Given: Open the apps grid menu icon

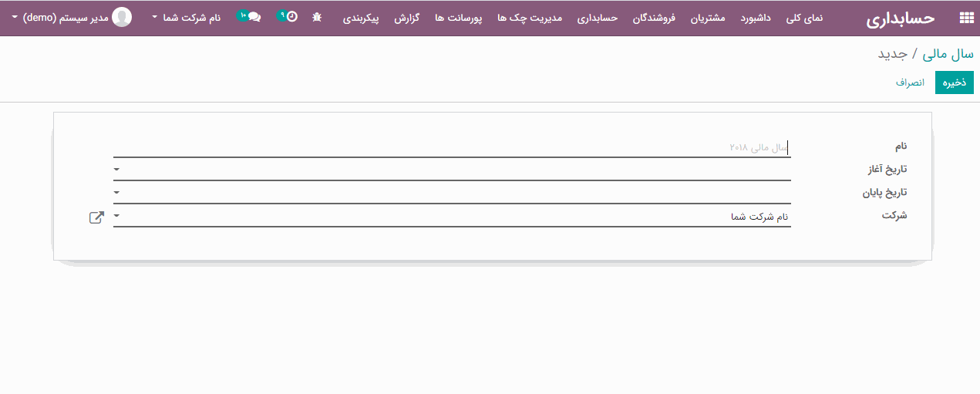Looking at the screenshot, I should 965,18.
